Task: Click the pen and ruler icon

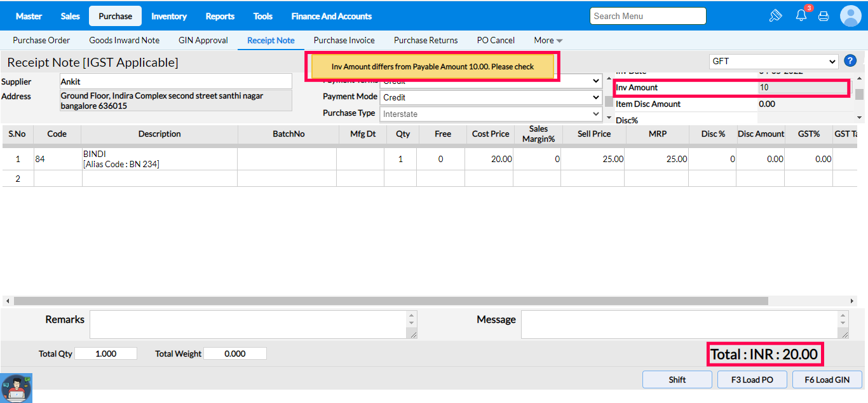Action: 775,16
